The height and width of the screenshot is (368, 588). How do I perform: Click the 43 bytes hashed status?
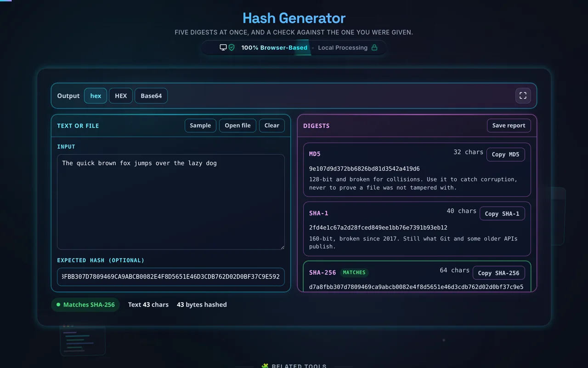(x=202, y=305)
